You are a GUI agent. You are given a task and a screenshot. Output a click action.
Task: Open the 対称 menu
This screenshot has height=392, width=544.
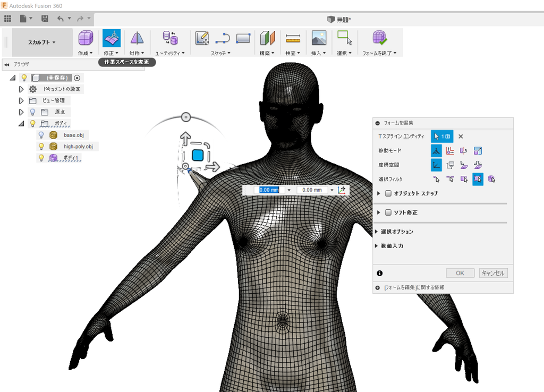tap(137, 53)
